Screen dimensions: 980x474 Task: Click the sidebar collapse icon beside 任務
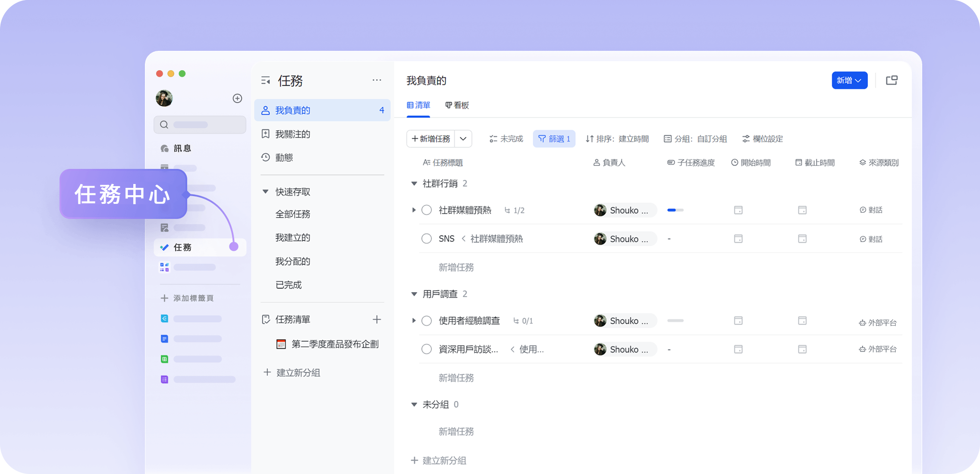tap(266, 81)
